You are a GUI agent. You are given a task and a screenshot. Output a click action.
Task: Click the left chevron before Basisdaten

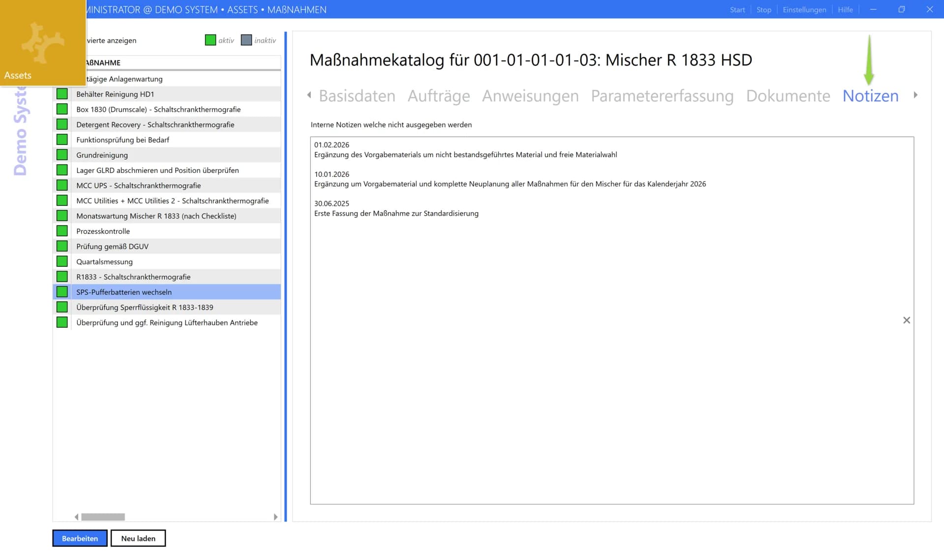tap(309, 95)
